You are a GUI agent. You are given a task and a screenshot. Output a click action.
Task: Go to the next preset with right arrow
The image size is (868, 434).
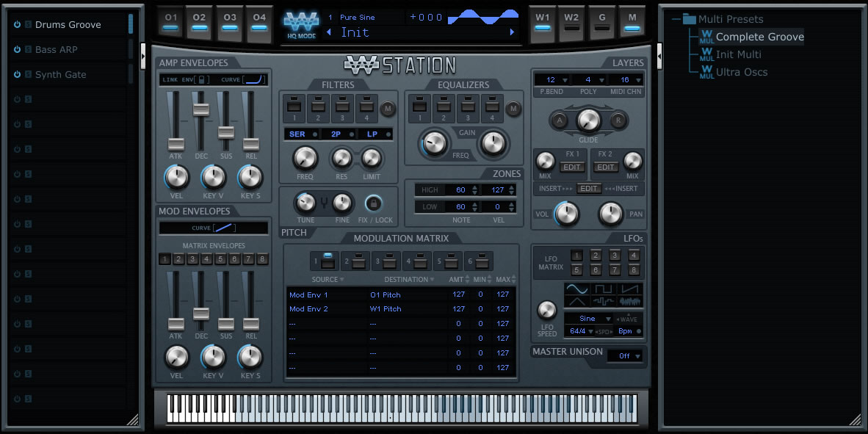512,32
